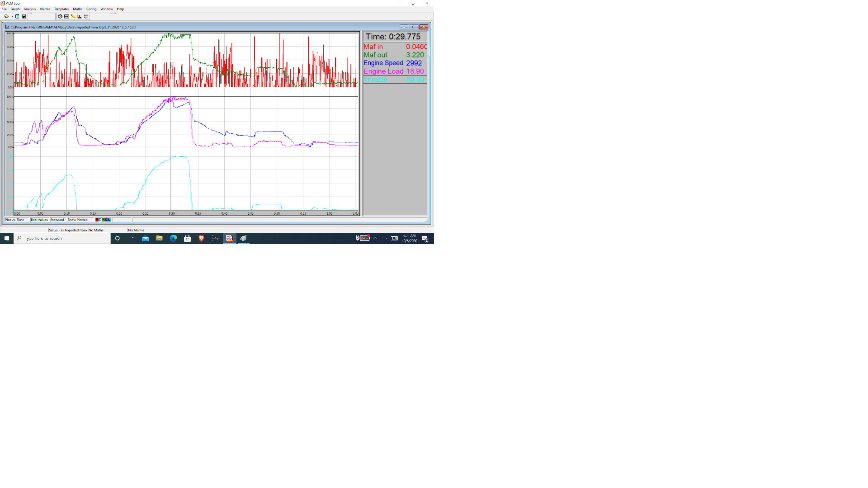868x488 pixels.
Task: Open the Maths menu
Action: click(78, 9)
